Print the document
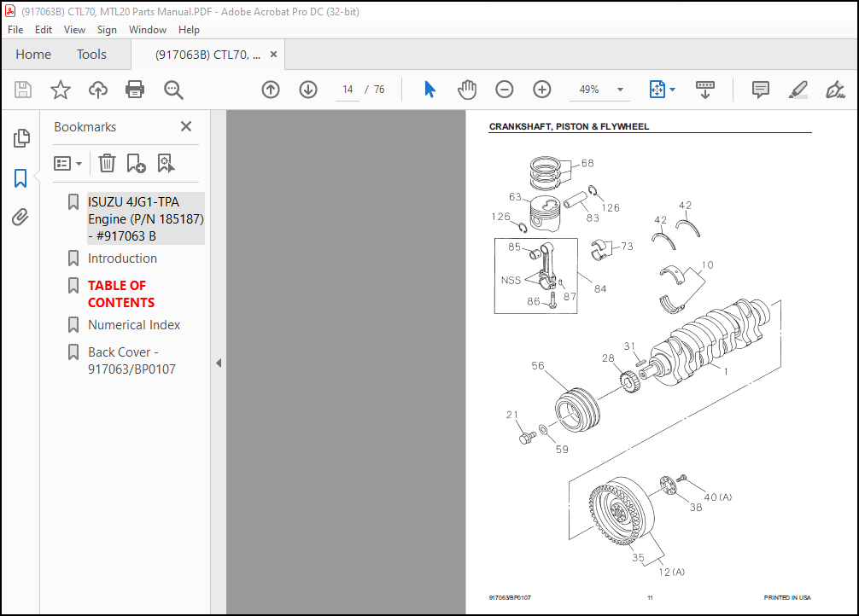The width and height of the screenshot is (859, 616). click(x=135, y=90)
